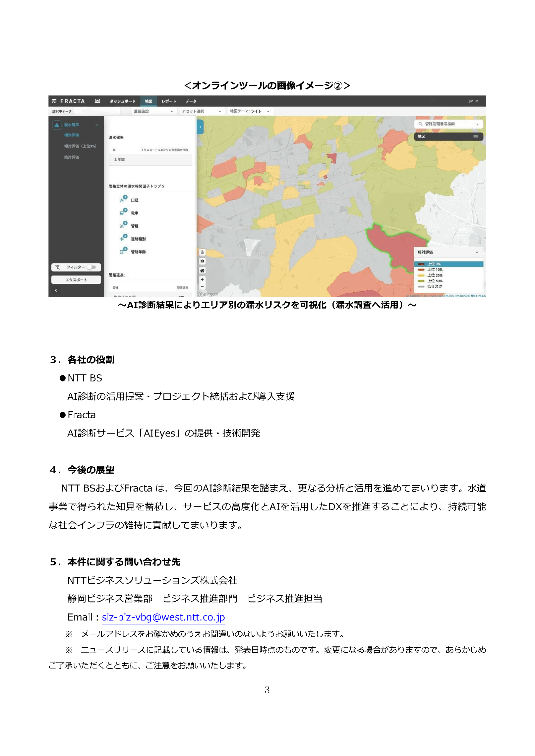Switch to the ダッシュボード tab

pos(123,101)
